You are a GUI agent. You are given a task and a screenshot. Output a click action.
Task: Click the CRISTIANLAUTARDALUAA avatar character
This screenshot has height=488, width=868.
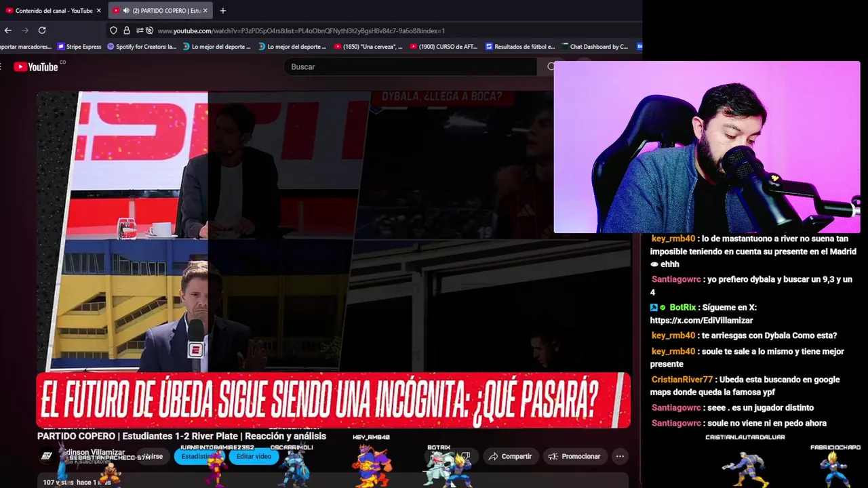[745, 468]
